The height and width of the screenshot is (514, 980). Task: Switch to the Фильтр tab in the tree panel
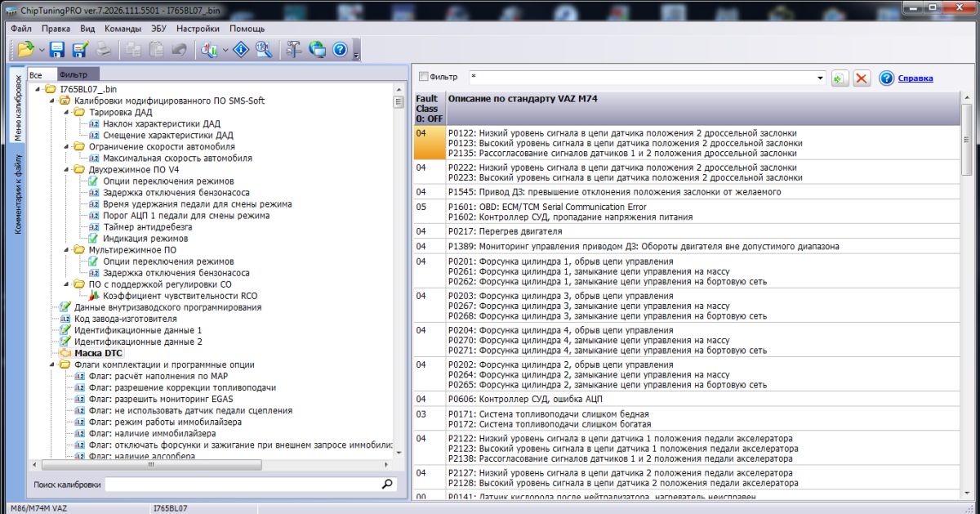(79, 74)
